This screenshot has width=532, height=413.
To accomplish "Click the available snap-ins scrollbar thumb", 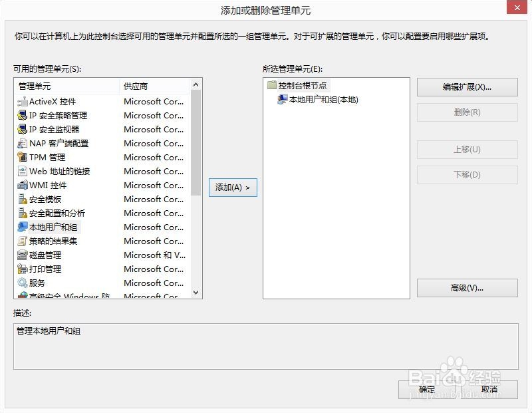I will pos(196,142).
